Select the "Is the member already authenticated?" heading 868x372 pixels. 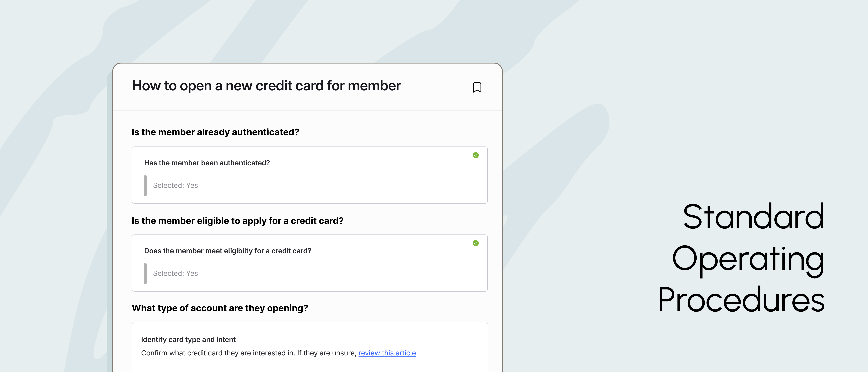tap(215, 132)
